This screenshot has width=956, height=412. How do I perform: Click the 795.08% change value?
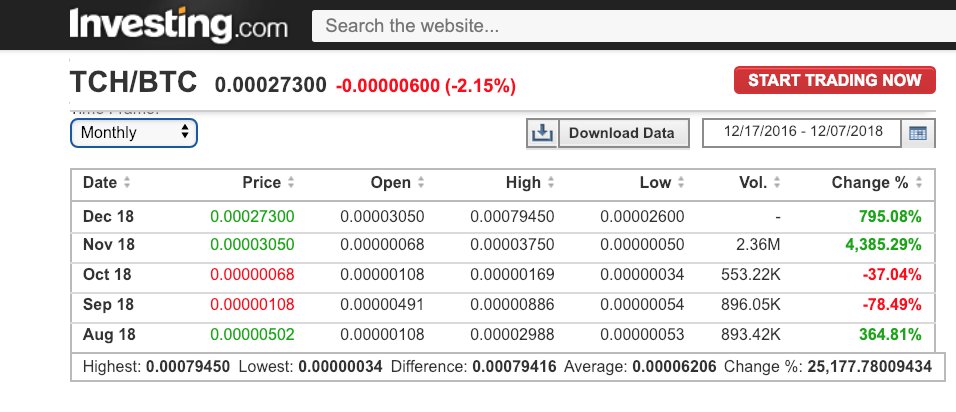(890, 216)
